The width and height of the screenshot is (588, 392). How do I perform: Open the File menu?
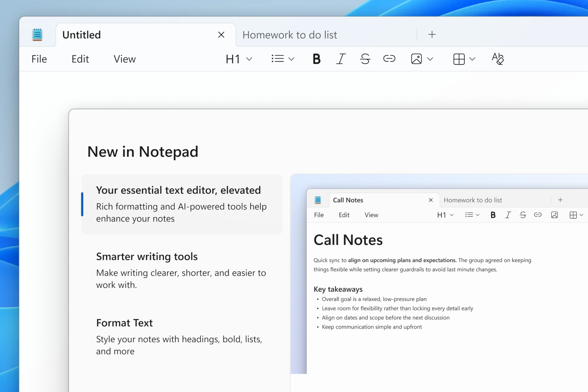[x=39, y=59]
